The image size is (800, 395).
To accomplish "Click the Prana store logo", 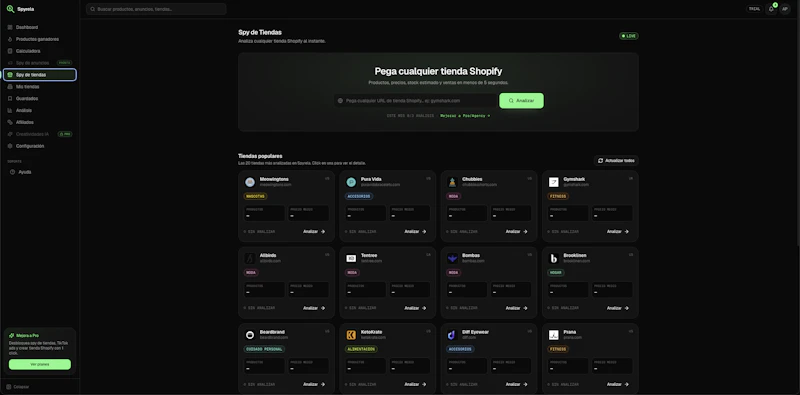I will 554,335.
